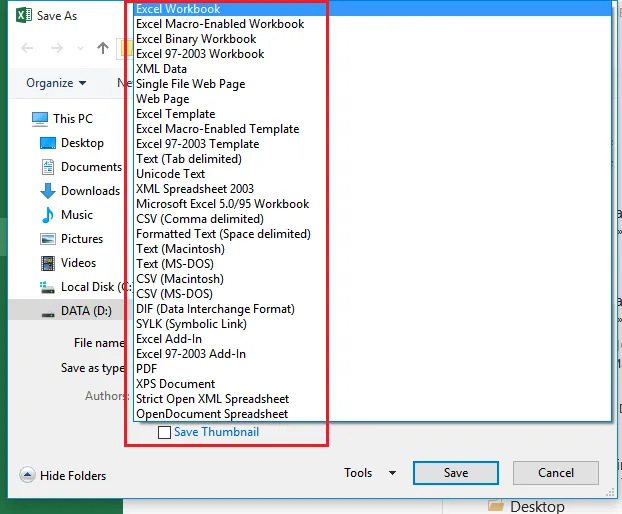The image size is (622, 514).
Task: Pick XML Spreadsheet 2003 format
Action: coord(372,189)
